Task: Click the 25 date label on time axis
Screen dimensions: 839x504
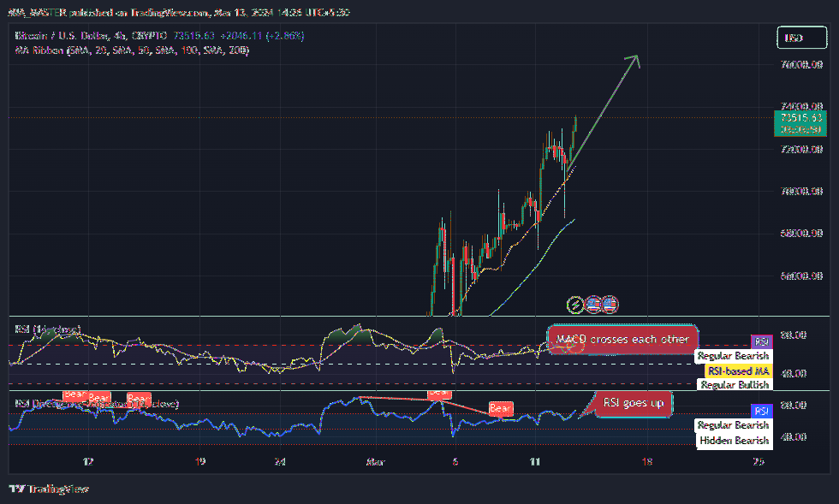Action: 759,462
